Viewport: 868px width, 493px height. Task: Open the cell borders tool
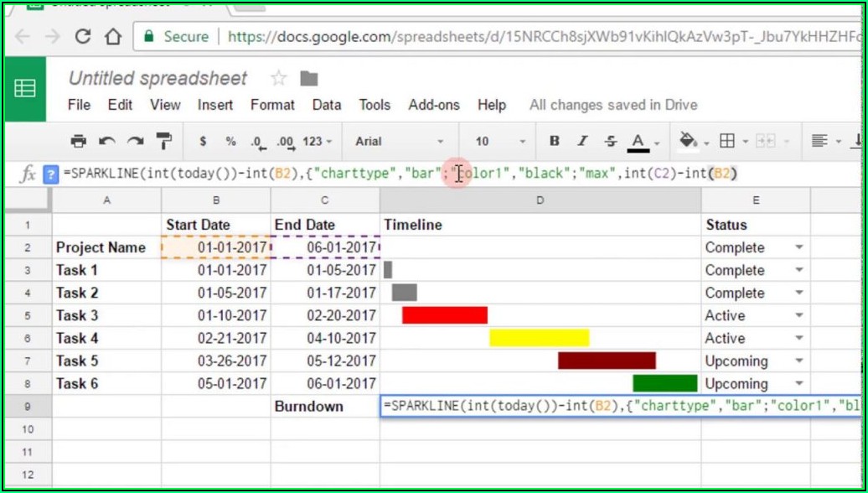(x=728, y=141)
